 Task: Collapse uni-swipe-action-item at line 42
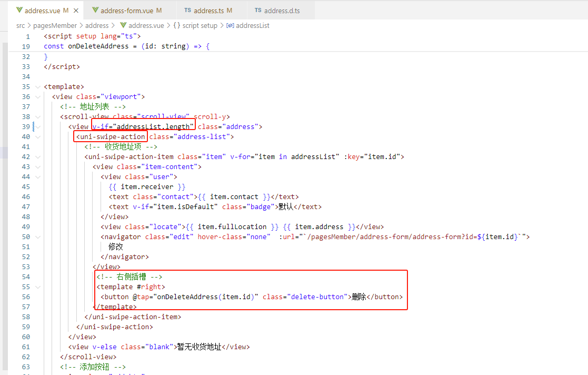38,157
